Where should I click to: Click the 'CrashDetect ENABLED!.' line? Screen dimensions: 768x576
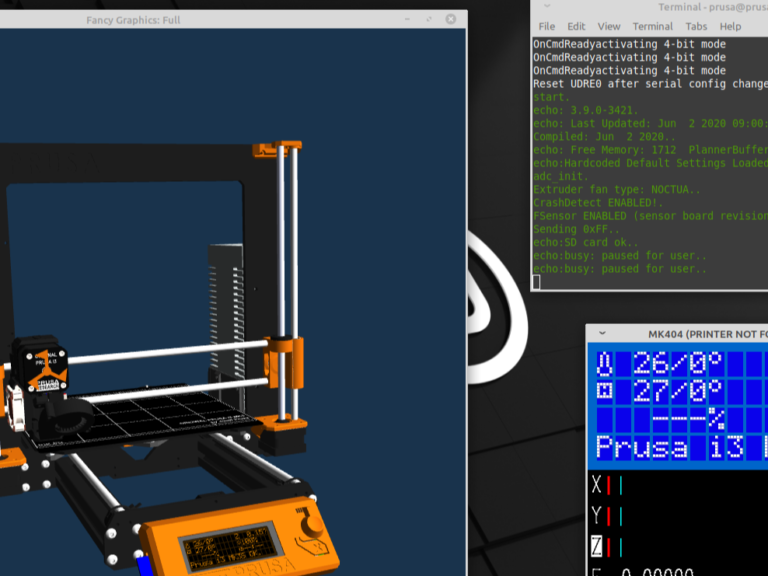(598, 203)
